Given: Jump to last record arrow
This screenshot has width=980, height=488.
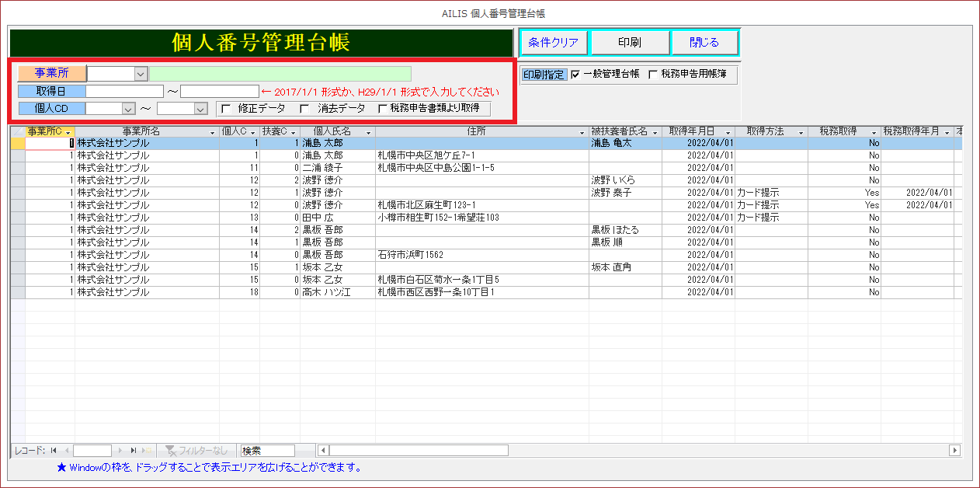Looking at the screenshot, I should click(134, 450).
